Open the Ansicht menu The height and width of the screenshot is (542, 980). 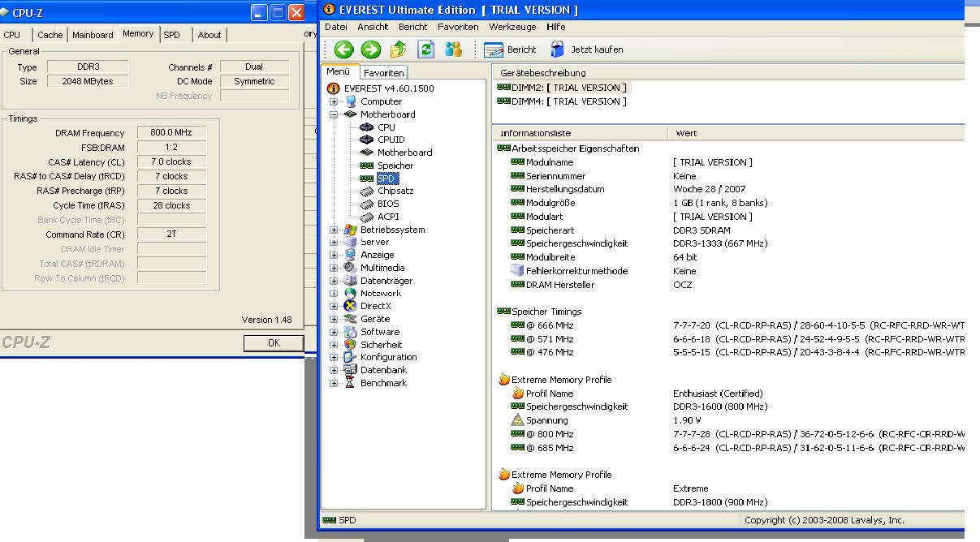click(373, 27)
